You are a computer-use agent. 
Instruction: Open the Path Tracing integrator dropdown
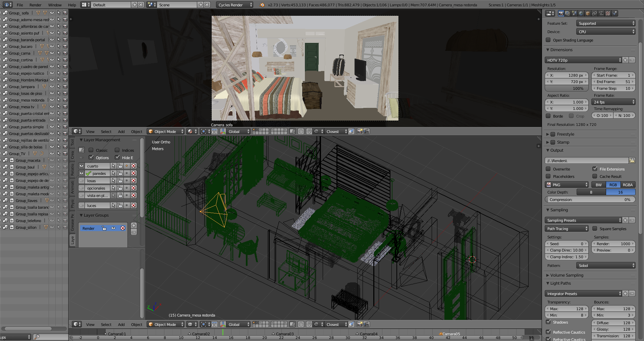tap(567, 229)
